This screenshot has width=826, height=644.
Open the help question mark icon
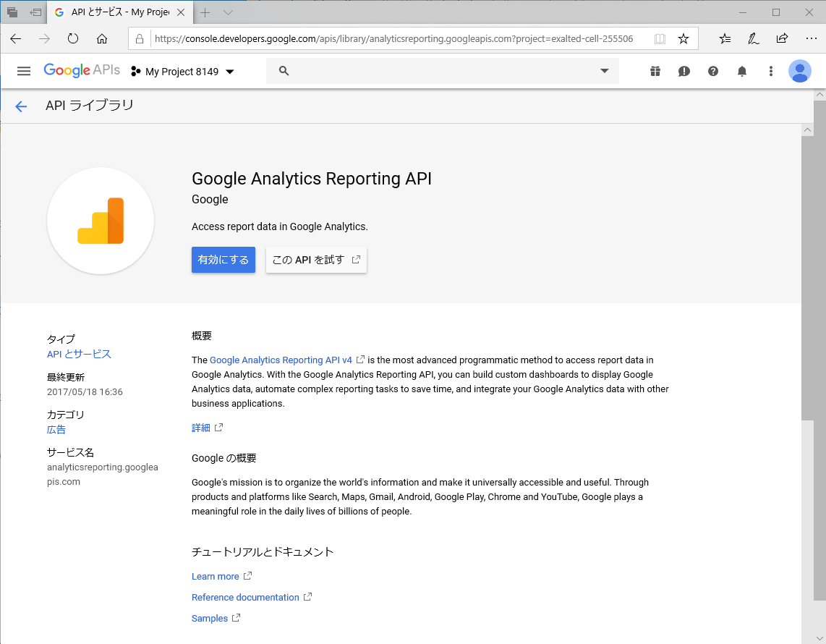click(x=712, y=71)
